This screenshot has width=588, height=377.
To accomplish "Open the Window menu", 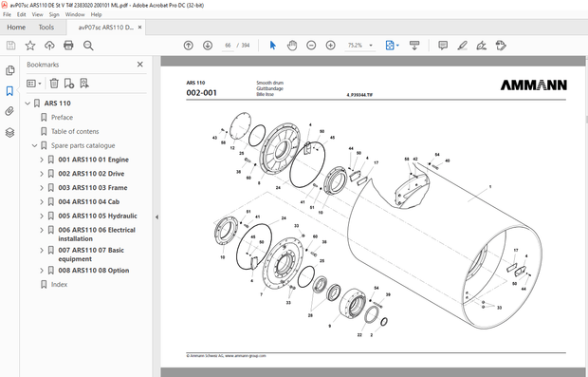I will 75,14.
